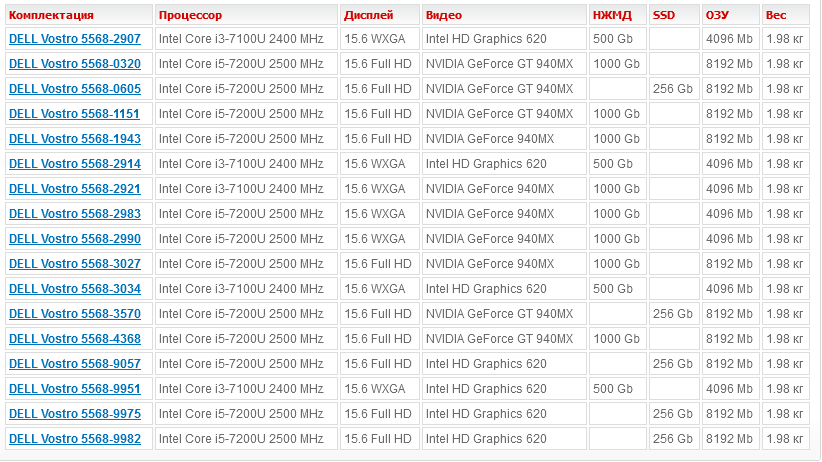Screen dimensions: 822x462
Task: Open the DELL Vostro 5568-1943 link
Action: 75,139
